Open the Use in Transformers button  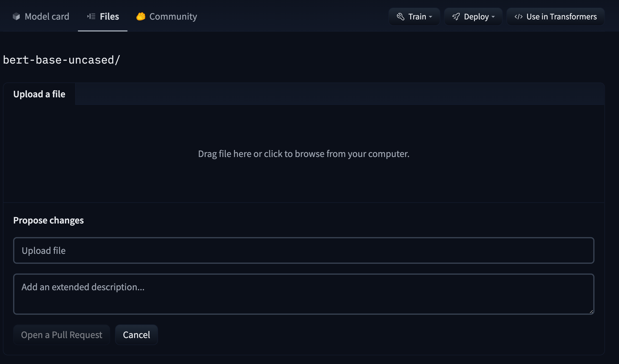click(x=556, y=17)
